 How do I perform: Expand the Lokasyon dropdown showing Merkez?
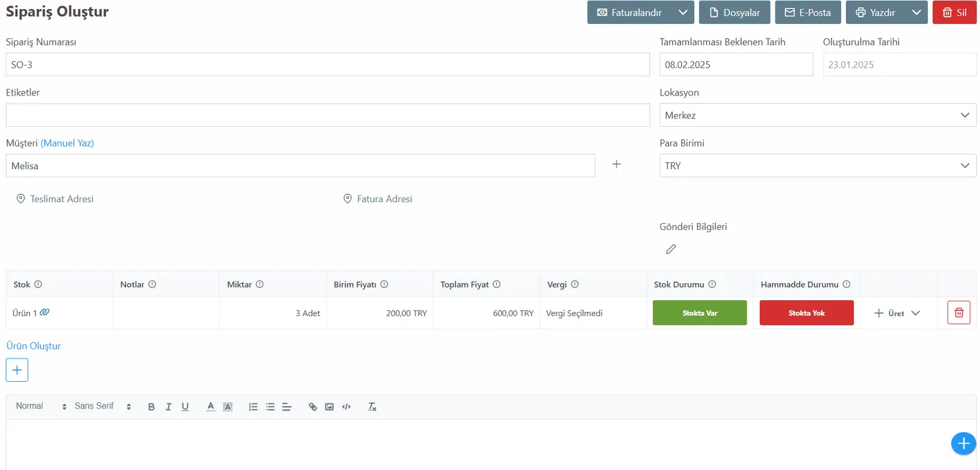[x=818, y=115]
